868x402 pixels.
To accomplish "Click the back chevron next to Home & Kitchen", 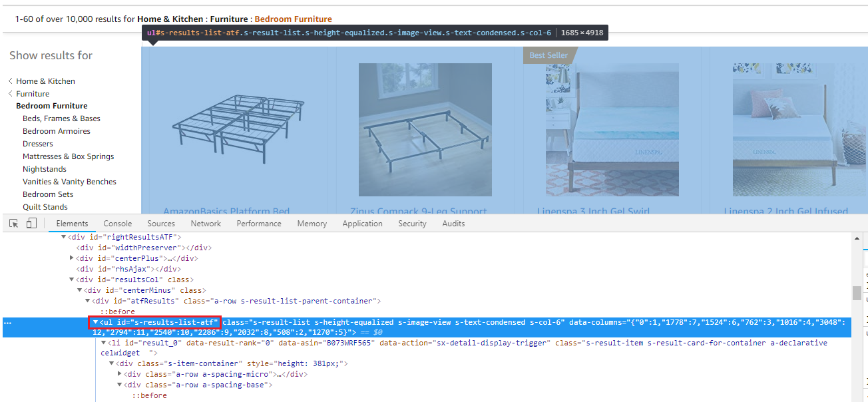I will pyautogui.click(x=11, y=81).
